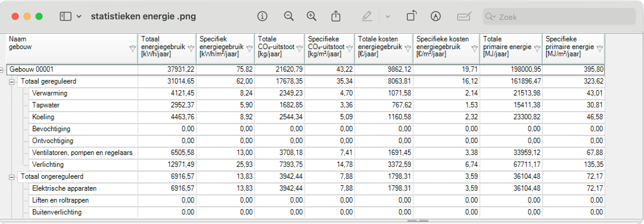
Task: Rotate the image with rotate button
Action: 412,16
